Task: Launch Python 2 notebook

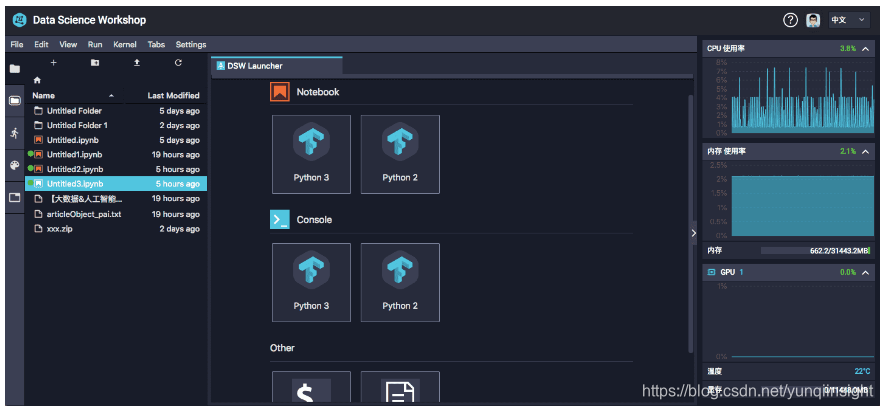Action: coord(400,155)
